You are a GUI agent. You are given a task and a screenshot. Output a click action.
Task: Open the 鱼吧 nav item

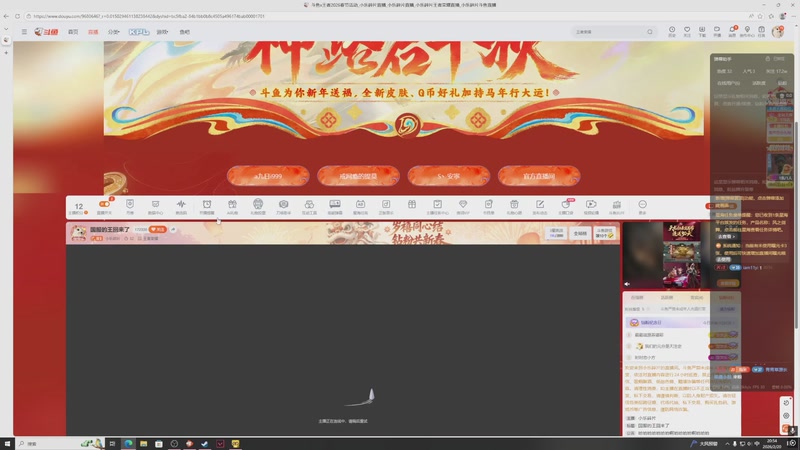pyautogui.click(x=184, y=32)
